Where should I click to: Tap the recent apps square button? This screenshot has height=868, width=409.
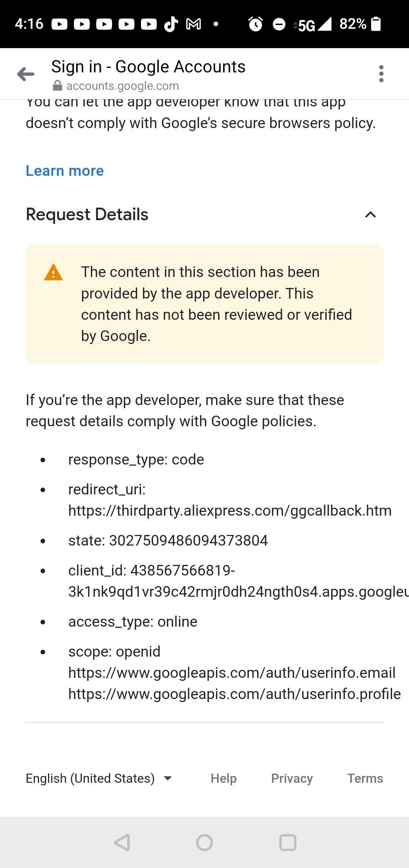click(x=288, y=843)
